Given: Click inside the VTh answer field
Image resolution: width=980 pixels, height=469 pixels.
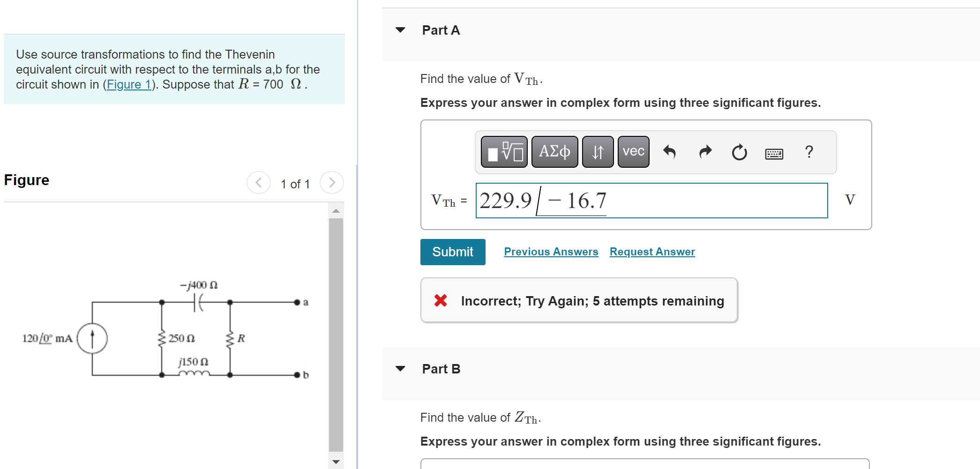Looking at the screenshot, I should [651, 201].
